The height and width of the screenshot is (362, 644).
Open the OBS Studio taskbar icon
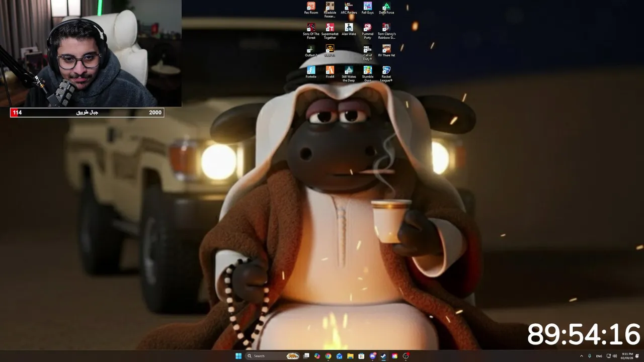tap(406, 356)
